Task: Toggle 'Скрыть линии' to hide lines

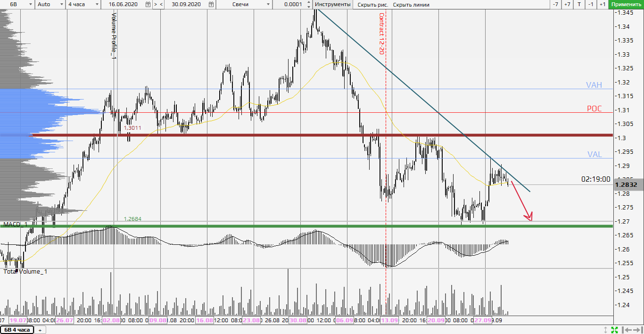Action: tap(411, 4)
